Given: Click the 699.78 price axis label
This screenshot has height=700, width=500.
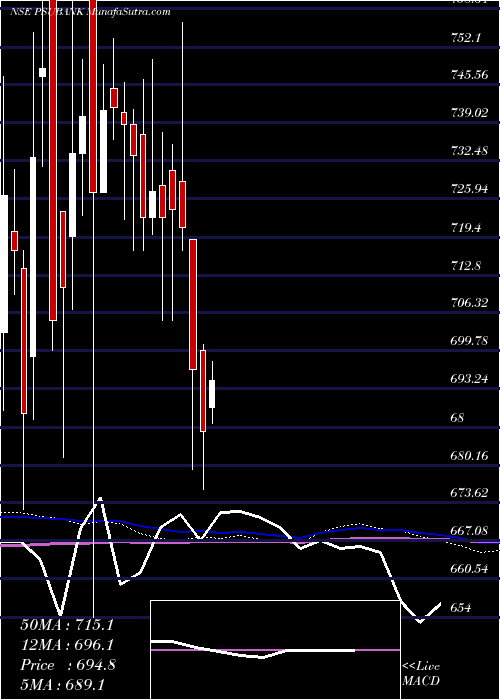Looking at the screenshot, I should pyautogui.click(x=469, y=342).
